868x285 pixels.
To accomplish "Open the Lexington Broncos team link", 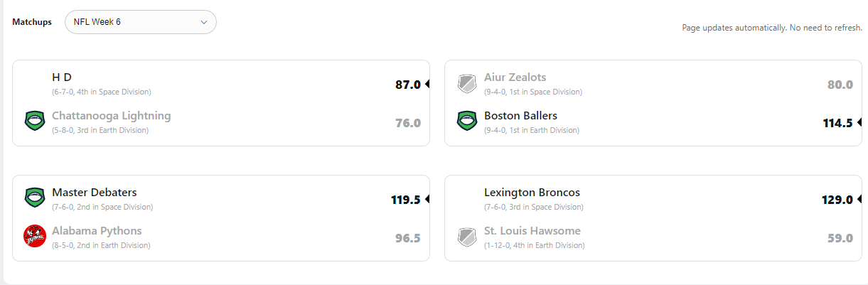I will point(532,193).
